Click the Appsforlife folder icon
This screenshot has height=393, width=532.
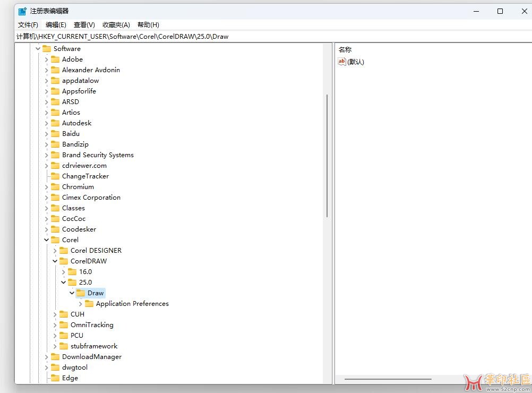pos(55,91)
